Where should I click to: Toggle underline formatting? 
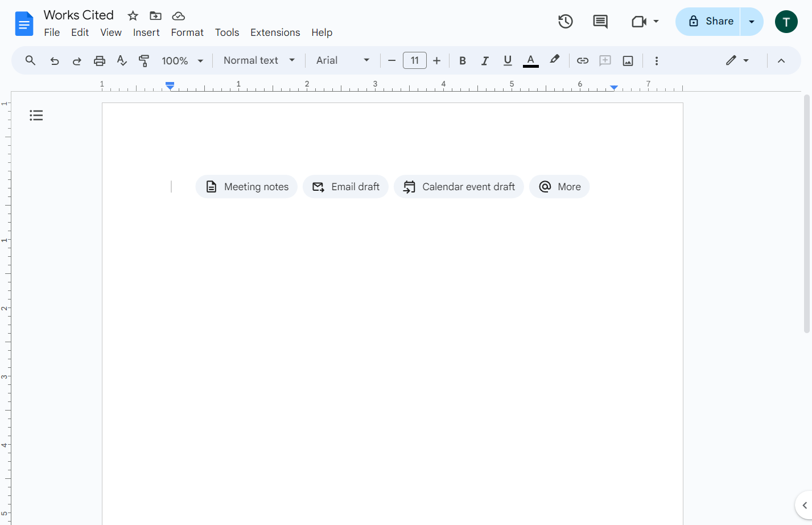coord(508,61)
